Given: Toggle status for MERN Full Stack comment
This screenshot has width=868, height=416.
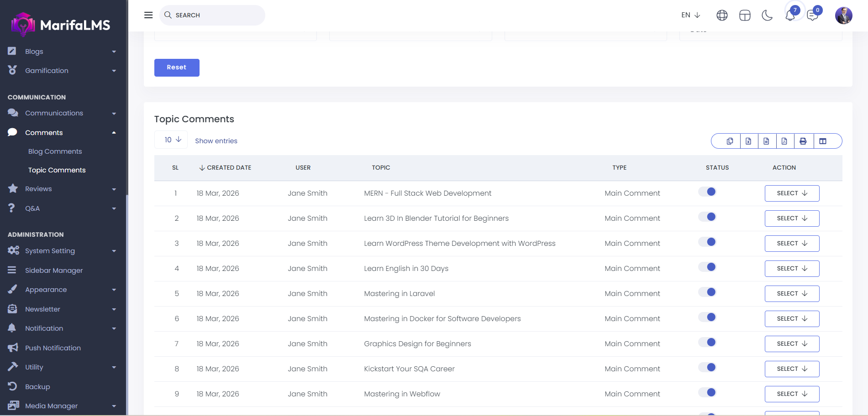Looking at the screenshot, I should pos(707,192).
